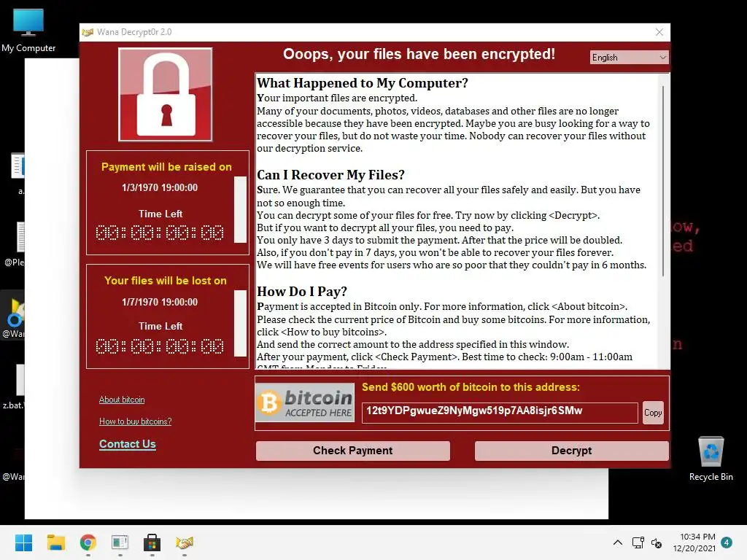This screenshot has width=747, height=560.
Task: Open the Recycle Bin icon
Action: (x=711, y=459)
